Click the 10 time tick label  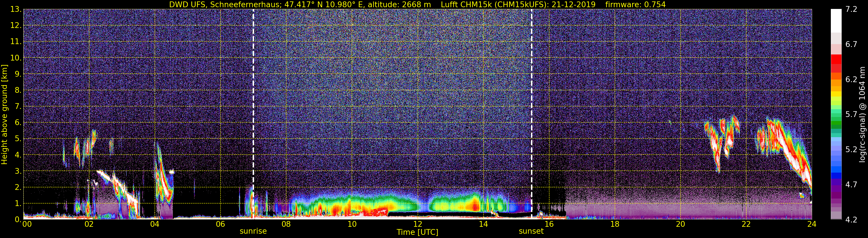point(352,224)
